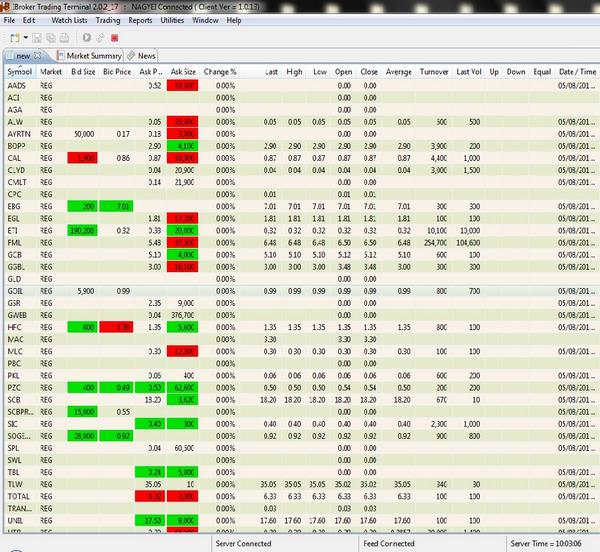The image size is (600, 552).
Task: Select the AYRTN symbol row
Action: pyautogui.click(x=302, y=134)
